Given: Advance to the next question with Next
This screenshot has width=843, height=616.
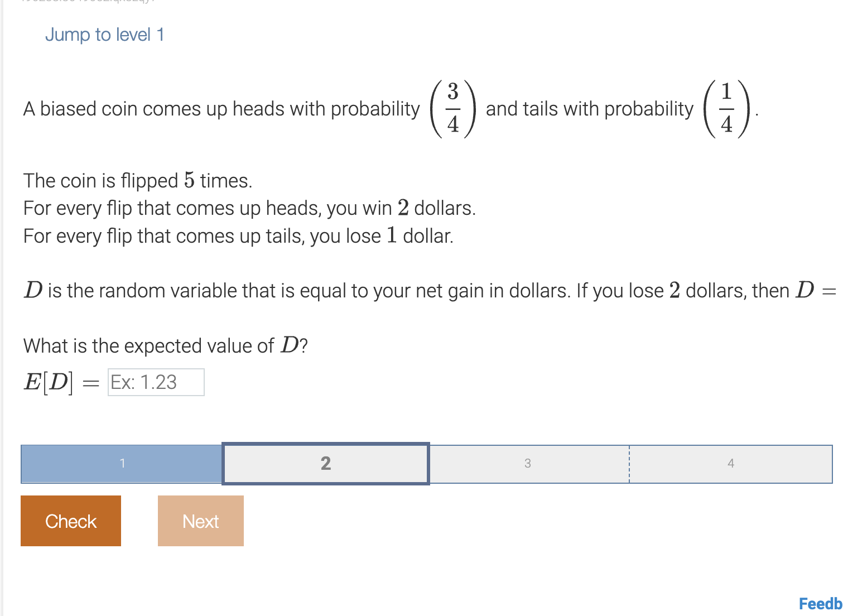Looking at the screenshot, I should click(200, 521).
